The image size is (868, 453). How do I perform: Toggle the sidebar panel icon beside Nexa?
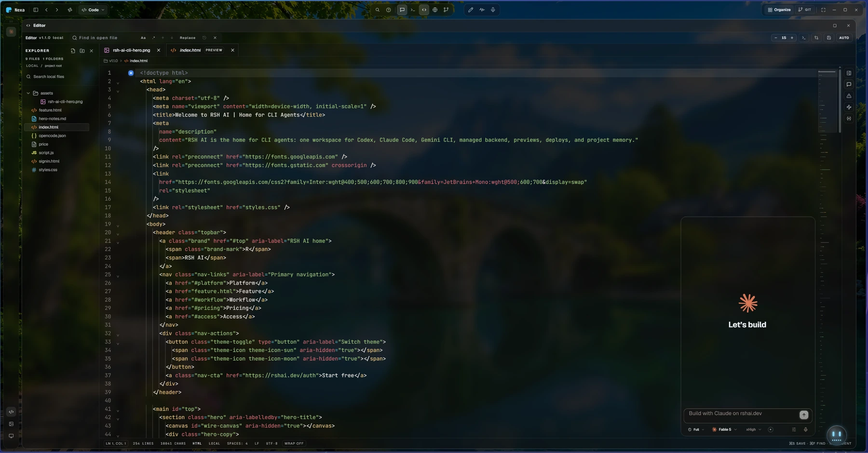pyautogui.click(x=36, y=10)
